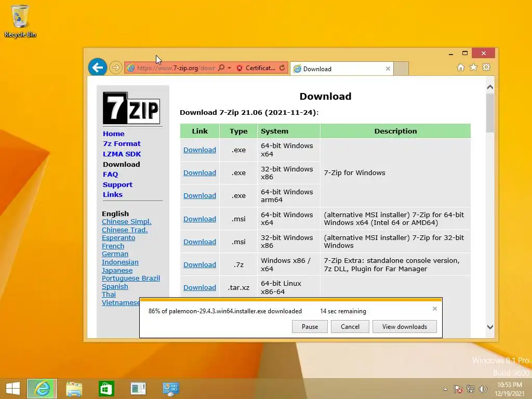The width and height of the screenshot is (532, 399).
Task: Download the .tar.xz for 64-bit Linux
Action: (199, 288)
